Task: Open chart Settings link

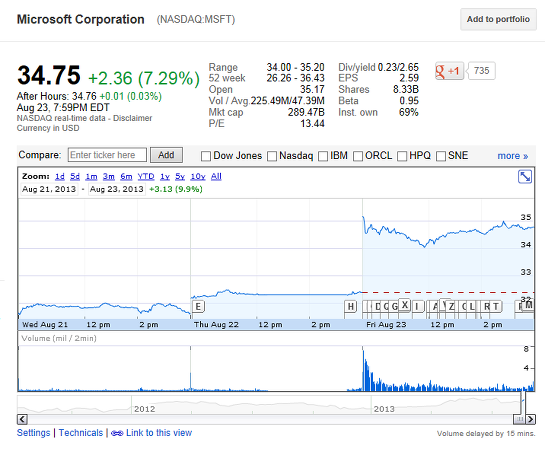Action: (x=33, y=433)
